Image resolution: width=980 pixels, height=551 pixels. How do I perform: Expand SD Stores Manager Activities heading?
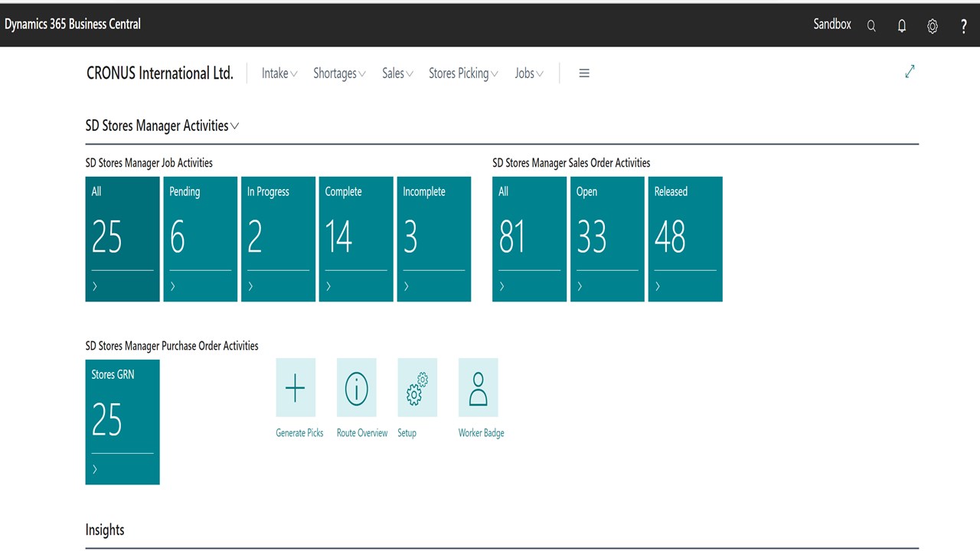click(162, 126)
